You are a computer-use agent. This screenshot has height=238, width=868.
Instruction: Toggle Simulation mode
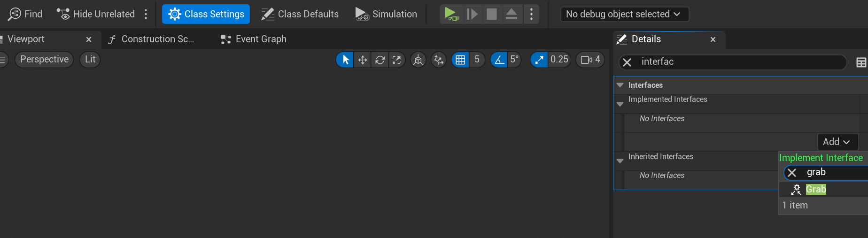tap(386, 14)
